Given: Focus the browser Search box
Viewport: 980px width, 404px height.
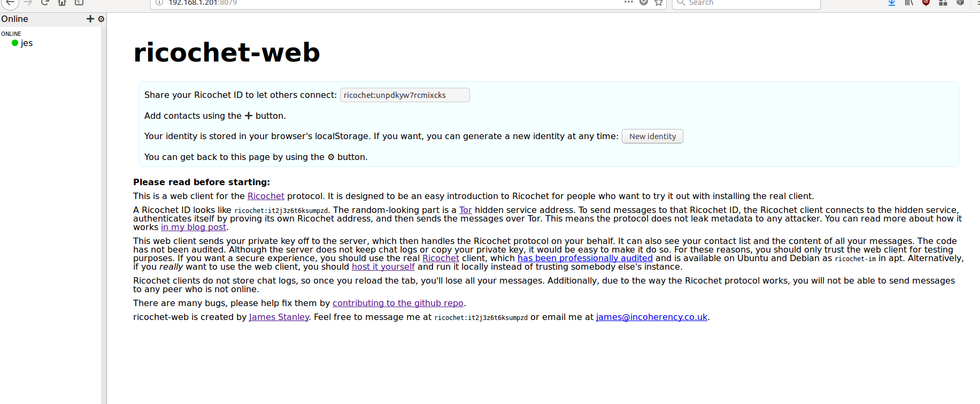Looking at the screenshot, I should 748,3.
